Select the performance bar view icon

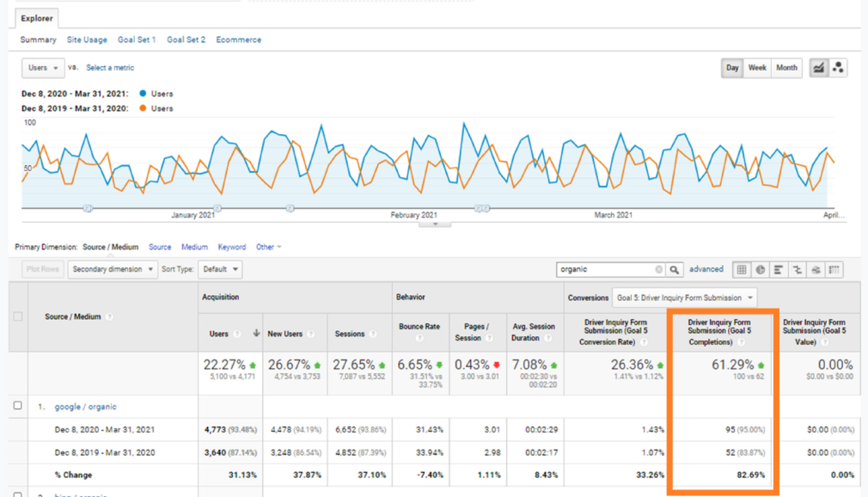[x=779, y=270]
